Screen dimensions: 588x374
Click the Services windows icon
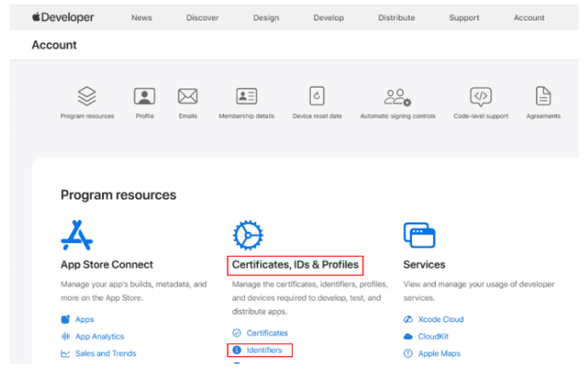[420, 235]
